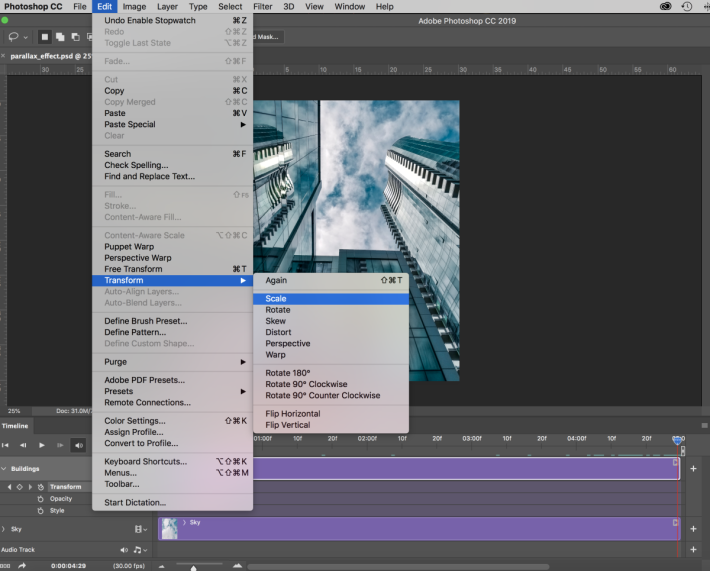
Task: Click the 0:00:04:29 current time display
Action: pyautogui.click(x=68, y=566)
